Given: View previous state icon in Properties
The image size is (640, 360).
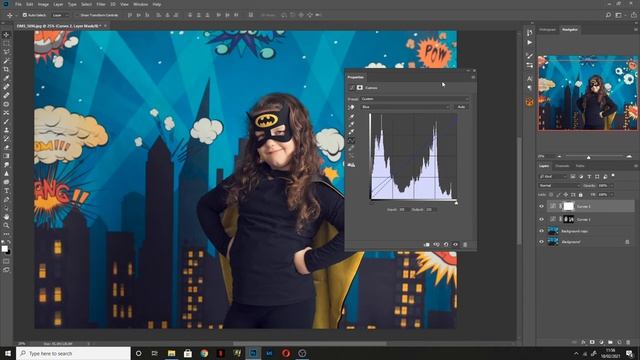Looking at the screenshot, I should [x=436, y=244].
